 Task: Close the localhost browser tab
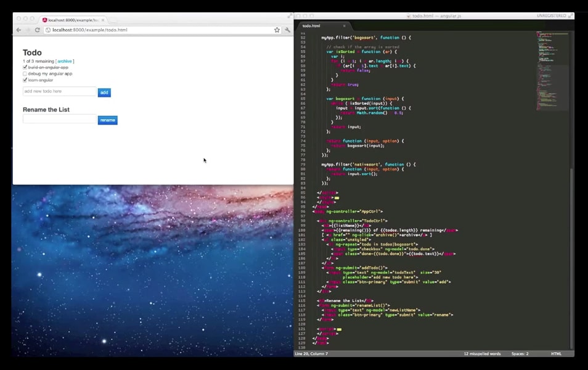(103, 20)
